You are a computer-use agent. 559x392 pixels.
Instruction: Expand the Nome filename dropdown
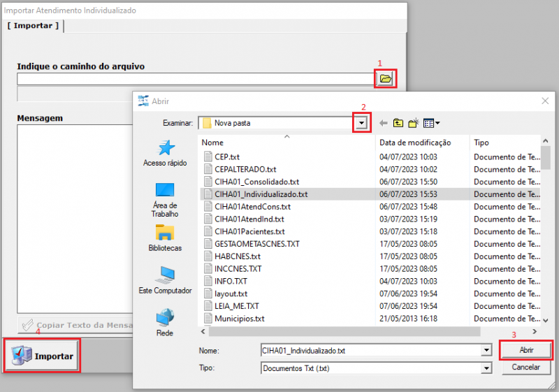tap(486, 351)
